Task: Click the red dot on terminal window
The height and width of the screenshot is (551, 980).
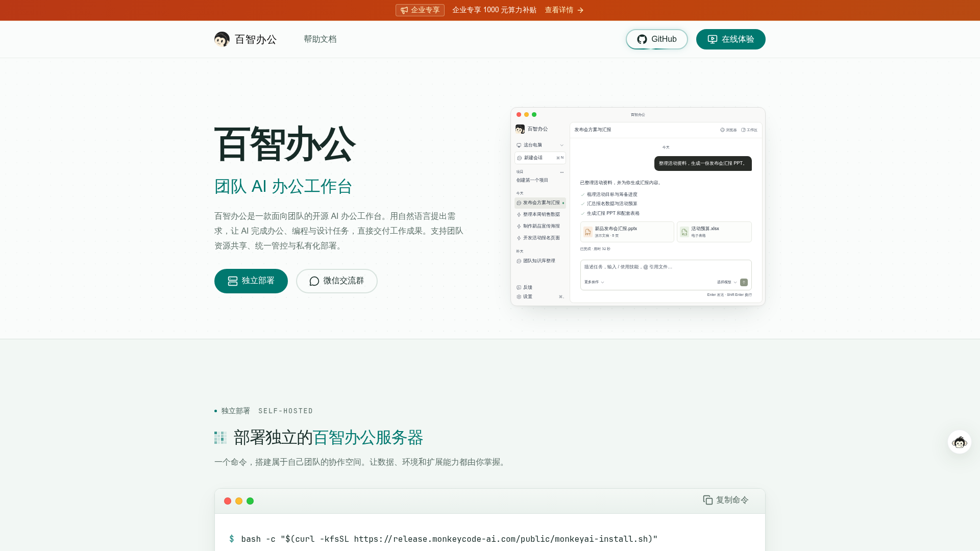Action: pos(228,501)
